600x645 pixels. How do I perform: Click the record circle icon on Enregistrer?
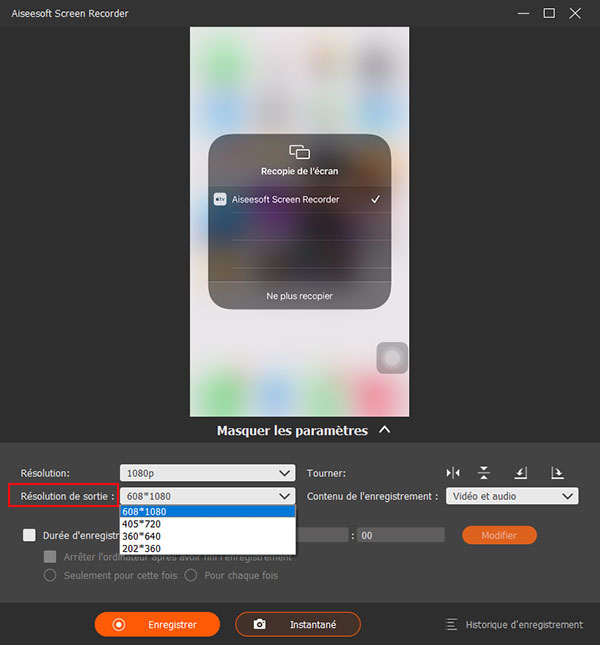tap(119, 624)
